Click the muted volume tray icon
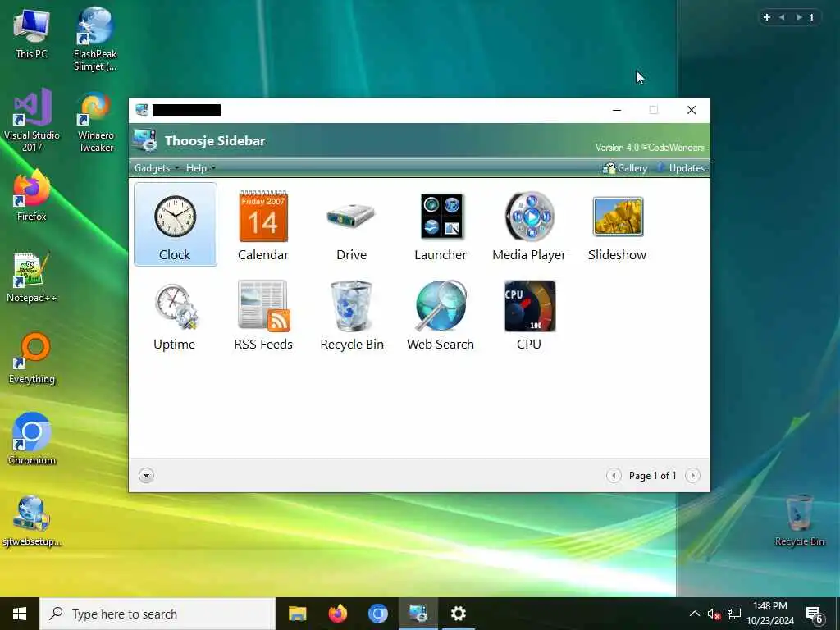The width and height of the screenshot is (840, 630). click(714, 614)
